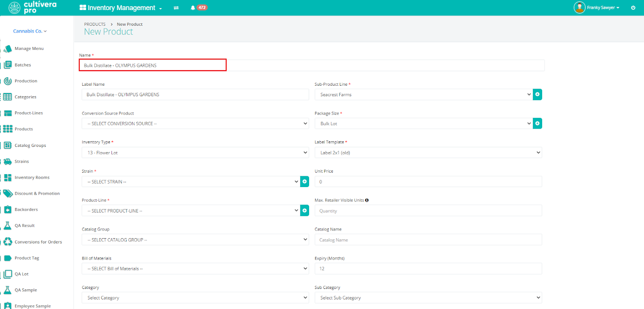Click Conversions for Orders recycle icon

click(x=8, y=242)
